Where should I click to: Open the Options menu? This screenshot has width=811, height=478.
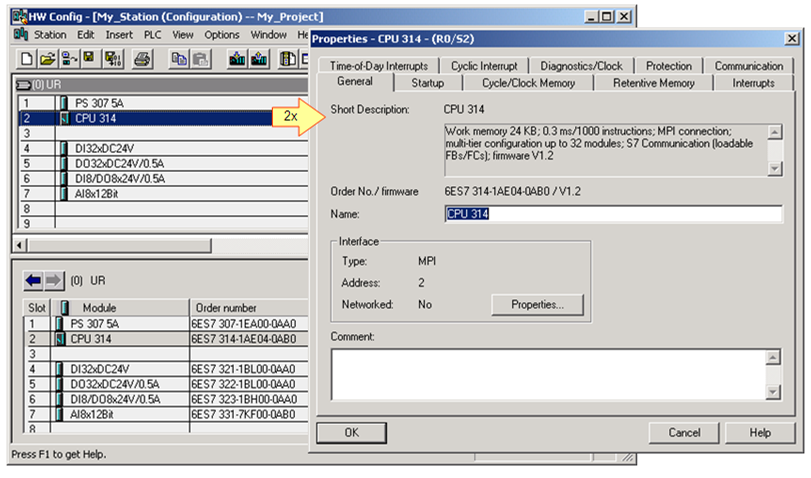click(x=222, y=35)
